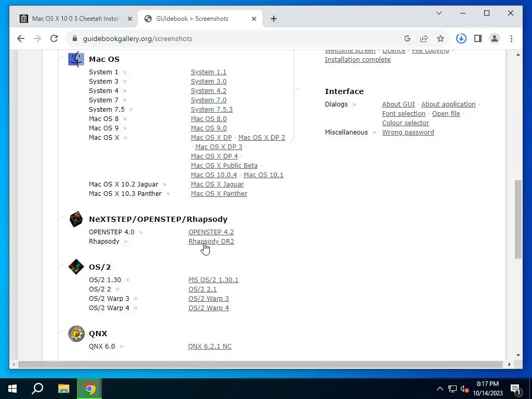Image resolution: width=532 pixels, height=399 pixels.
Task: Open the System 7.5.3 link
Action: (x=211, y=110)
